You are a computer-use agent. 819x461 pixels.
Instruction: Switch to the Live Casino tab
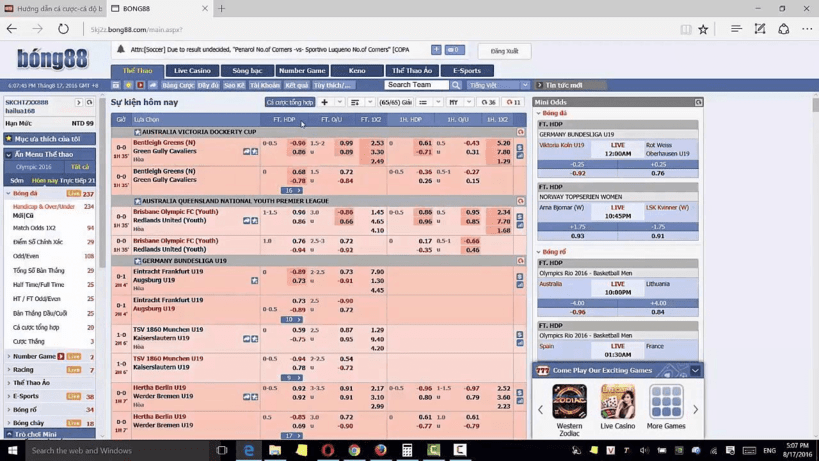(x=192, y=71)
